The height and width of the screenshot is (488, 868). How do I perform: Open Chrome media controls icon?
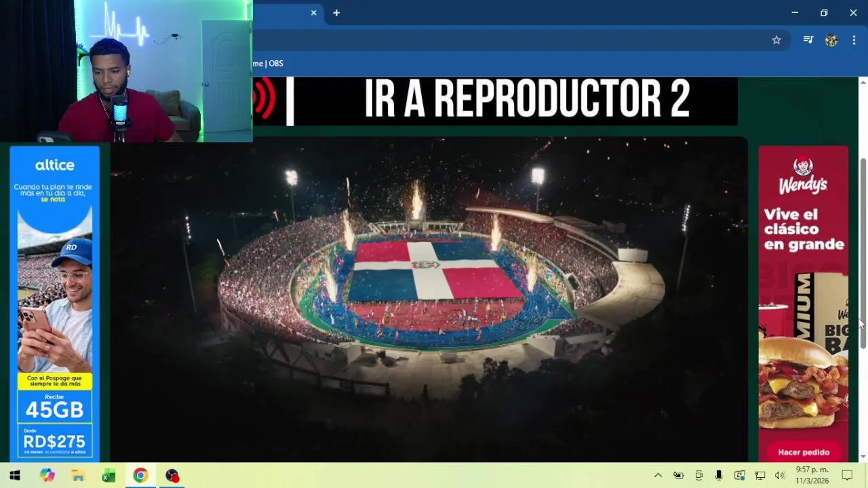(x=808, y=40)
